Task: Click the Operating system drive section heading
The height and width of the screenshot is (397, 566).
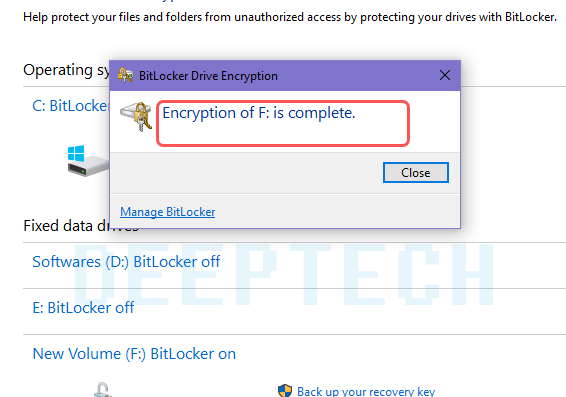Action: coord(66,70)
